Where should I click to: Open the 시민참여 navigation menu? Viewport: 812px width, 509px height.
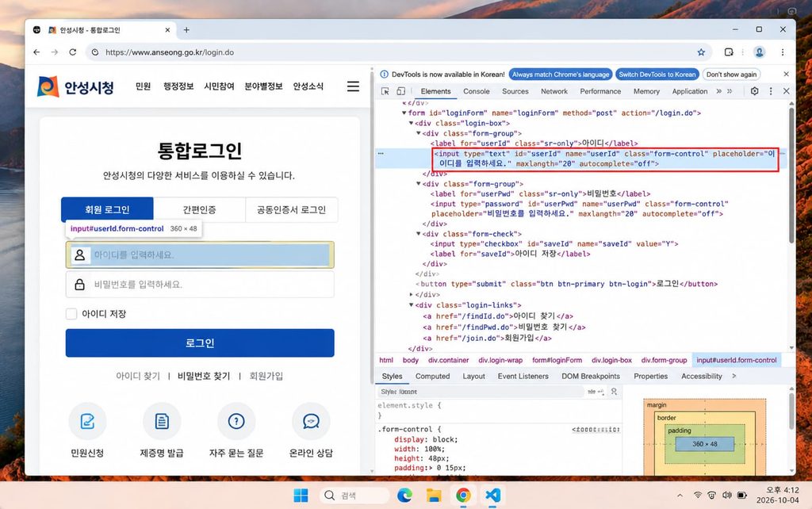point(219,86)
